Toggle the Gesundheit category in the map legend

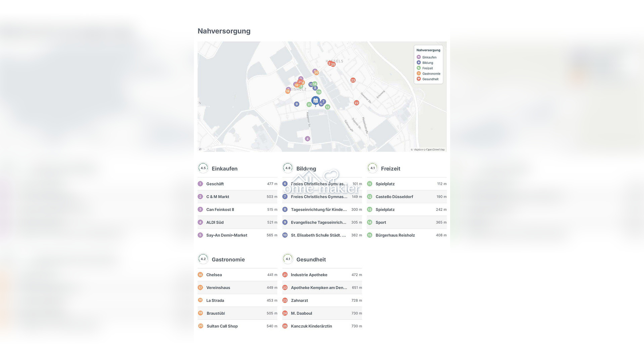point(430,79)
